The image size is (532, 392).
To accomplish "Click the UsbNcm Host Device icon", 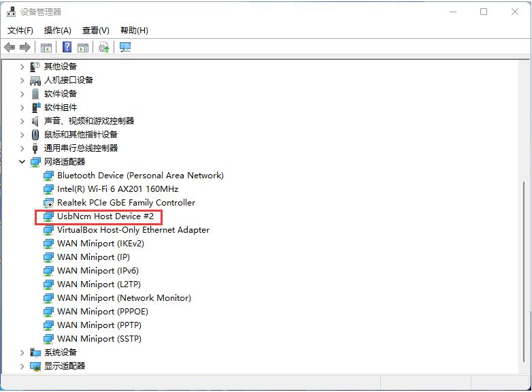I will [48, 216].
